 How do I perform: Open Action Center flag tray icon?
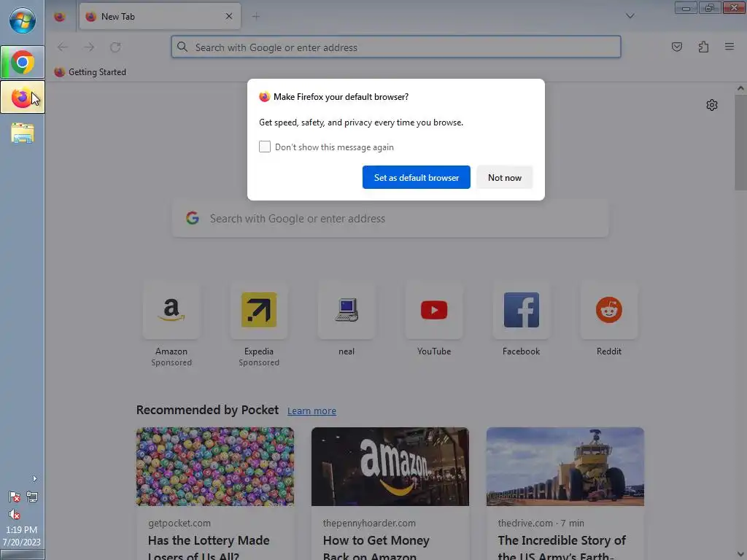point(15,497)
